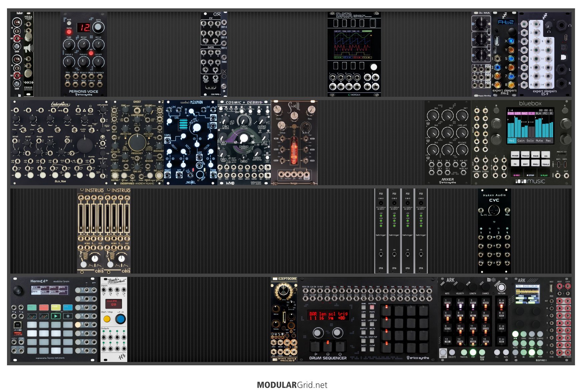Select the Ezeptocore module
585x392 pixels.
(x=284, y=319)
